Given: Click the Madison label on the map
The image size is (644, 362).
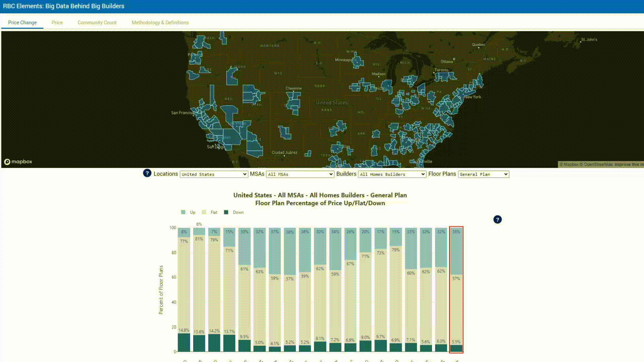Looking at the screenshot, I should (379, 74).
